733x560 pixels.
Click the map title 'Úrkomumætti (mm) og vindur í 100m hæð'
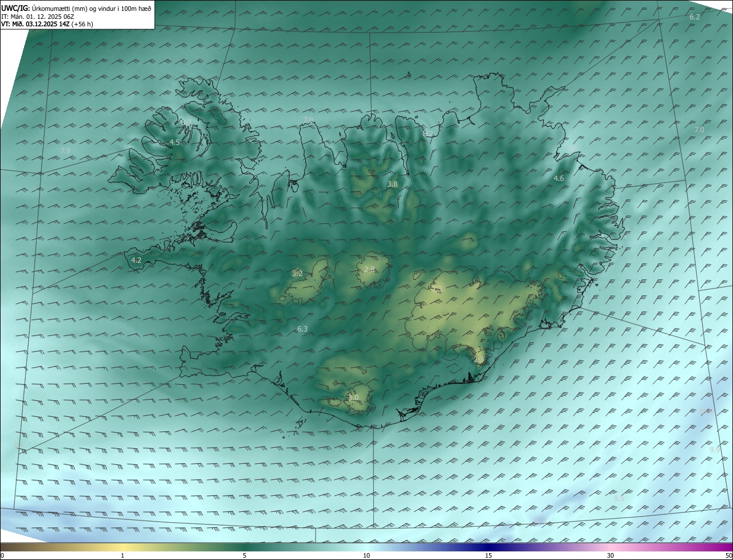[92, 8]
